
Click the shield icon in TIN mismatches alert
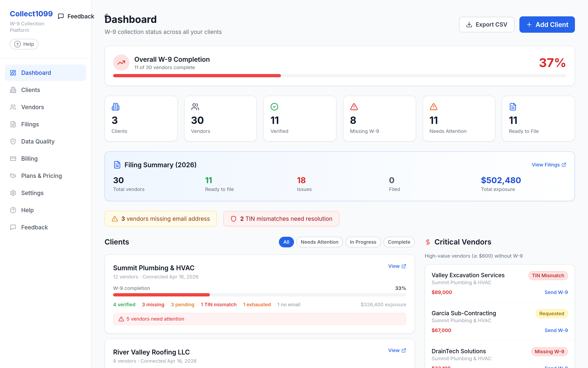click(234, 219)
